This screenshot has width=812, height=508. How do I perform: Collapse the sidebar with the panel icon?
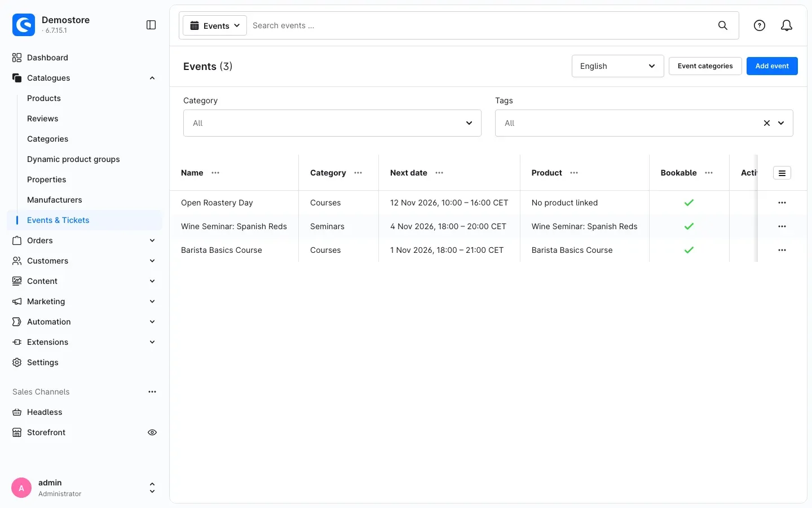click(x=151, y=25)
